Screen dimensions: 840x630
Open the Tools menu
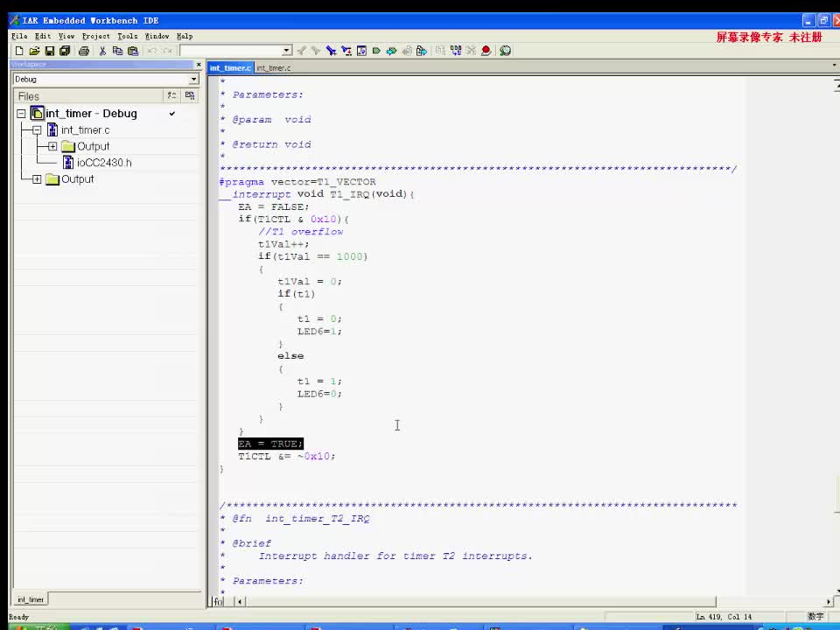128,36
